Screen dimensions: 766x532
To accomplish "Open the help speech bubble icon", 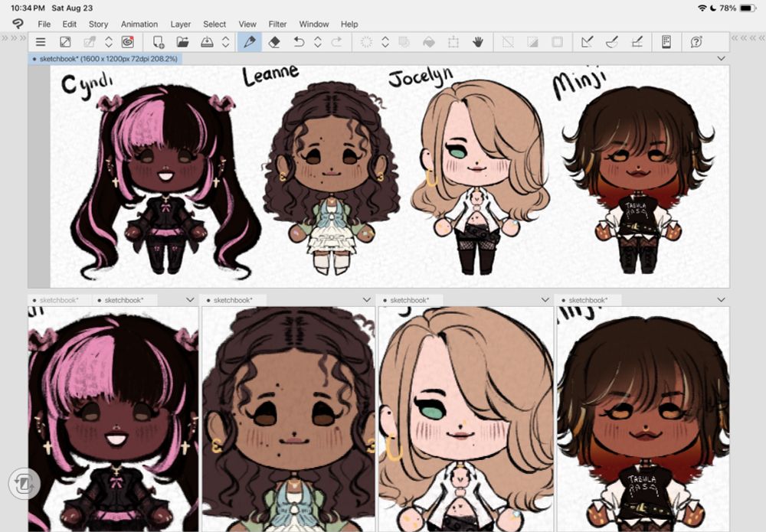I will click(696, 42).
